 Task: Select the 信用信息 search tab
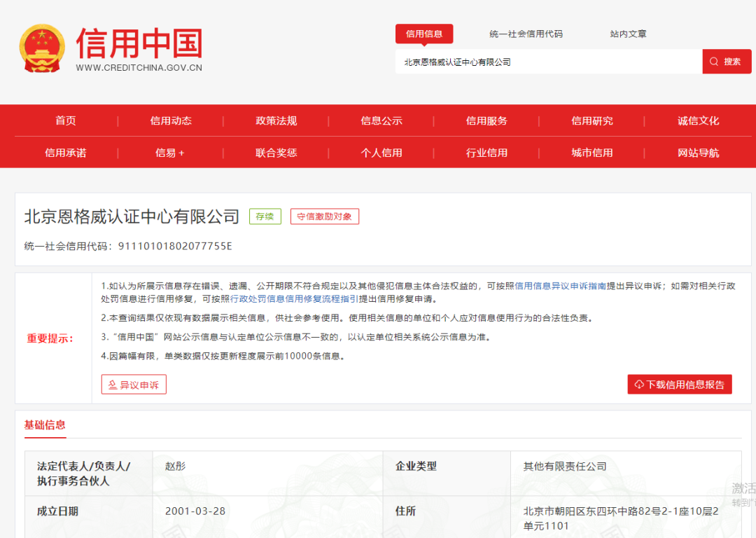point(426,33)
